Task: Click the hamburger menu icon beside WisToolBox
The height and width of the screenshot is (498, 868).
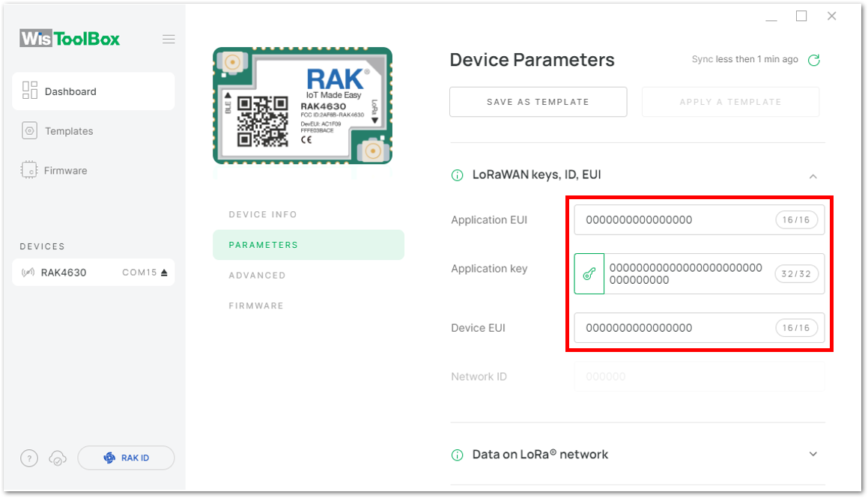Action: [x=169, y=39]
